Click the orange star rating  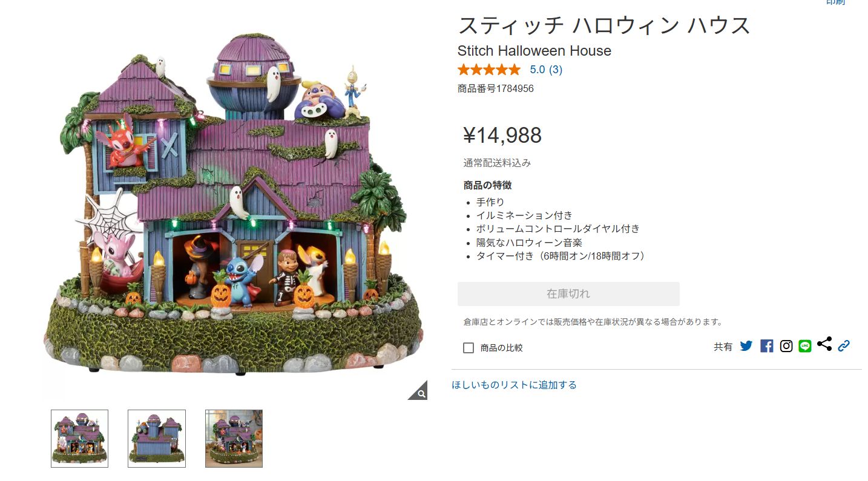489,70
